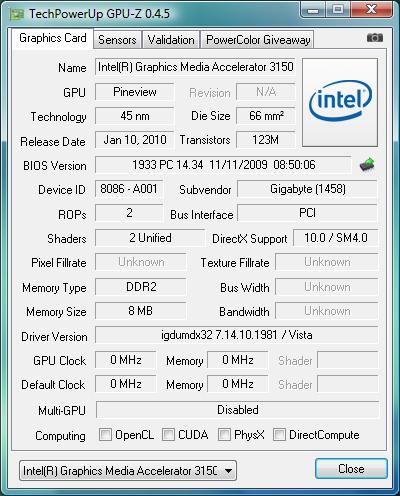Open the Validation tab
Screen dimensions: 400x496
(171, 40)
